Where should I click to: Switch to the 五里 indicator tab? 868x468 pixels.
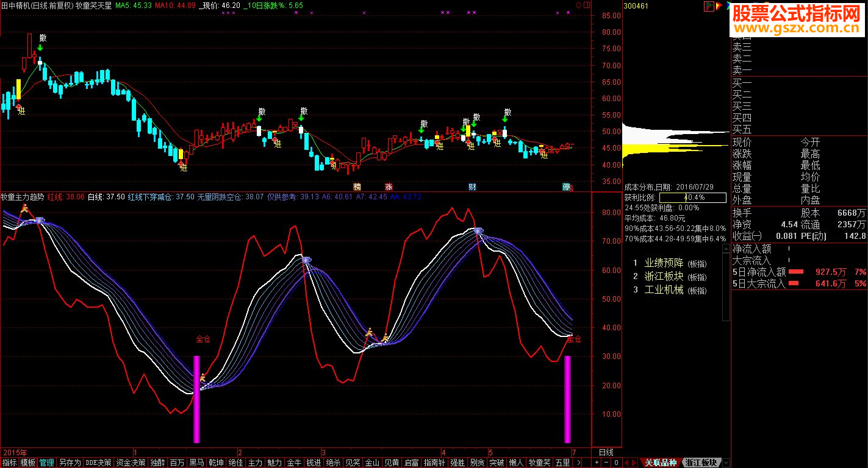point(562,463)
